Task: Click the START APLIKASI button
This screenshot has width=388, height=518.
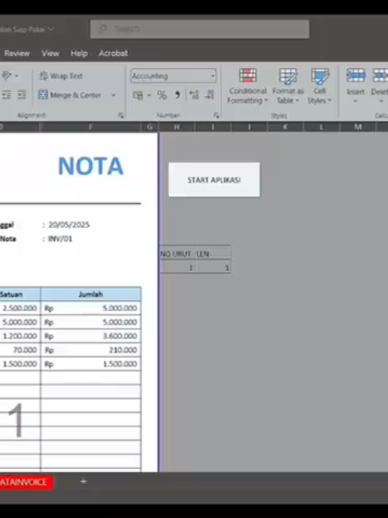Action: tap(214, 180)
